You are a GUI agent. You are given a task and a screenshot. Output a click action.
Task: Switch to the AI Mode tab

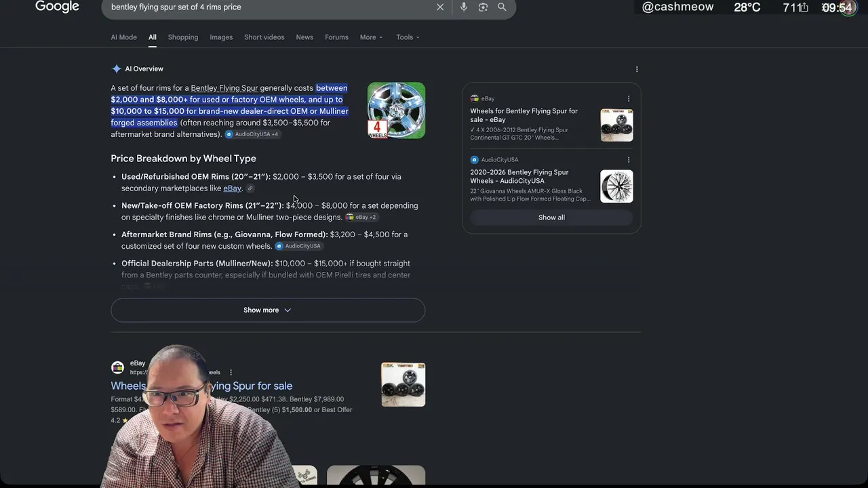point(123,37)
